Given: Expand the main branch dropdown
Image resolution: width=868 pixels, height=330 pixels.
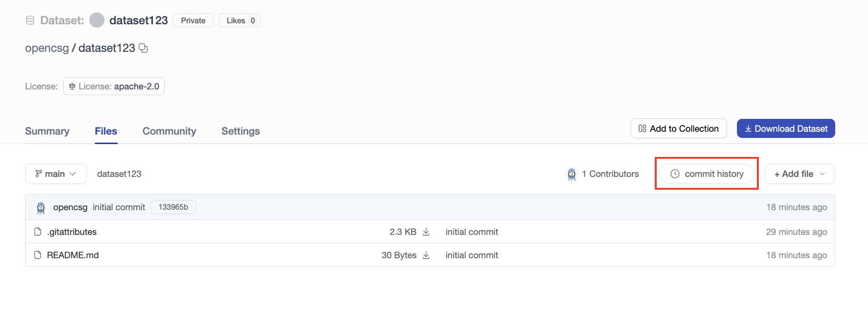Looking at the screenshot, I should tap(56, 174).
